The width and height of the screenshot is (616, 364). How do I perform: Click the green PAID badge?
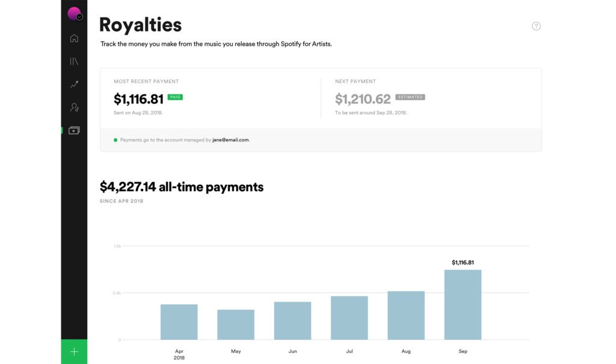pyautogui.click(x=175, y=97)
